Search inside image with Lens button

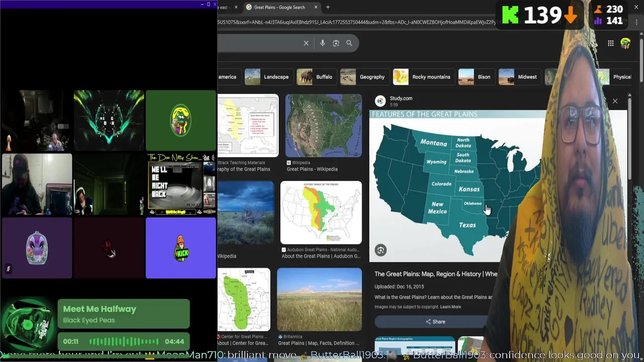[x=381, y=250]
